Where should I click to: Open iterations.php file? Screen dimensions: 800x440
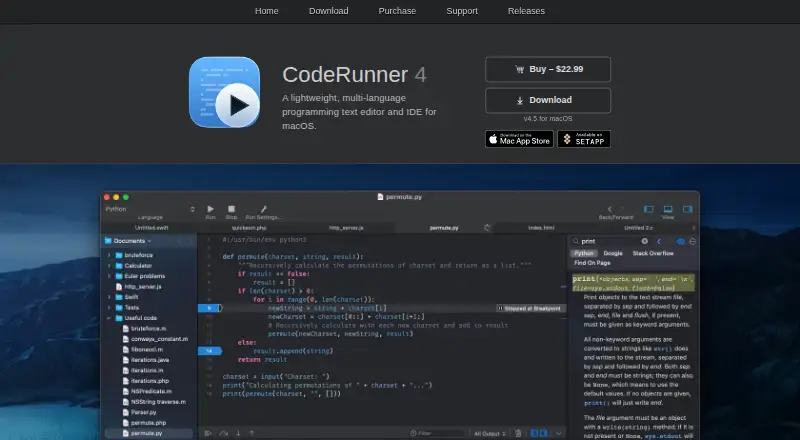(145, 381)
